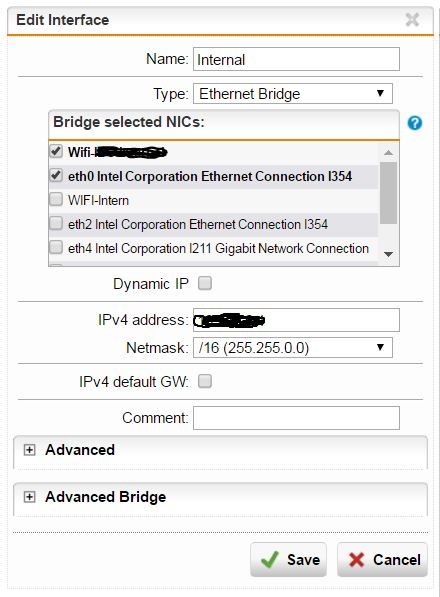This screenshot has height=597, width=440.
Task: Click the plus icon beside Advanced Bridge
Action: tap(29, 497)
